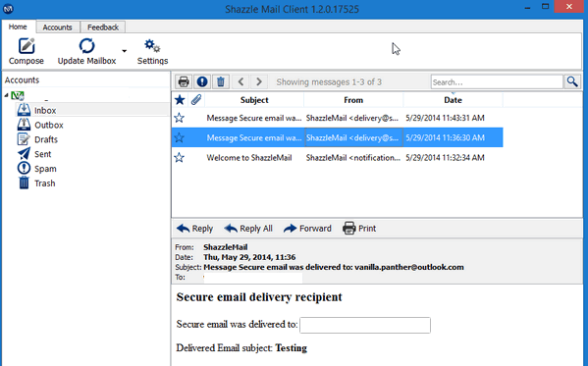Click into the Search field
588x366 pixels.
pyautogui.click(x=497, y=81)
